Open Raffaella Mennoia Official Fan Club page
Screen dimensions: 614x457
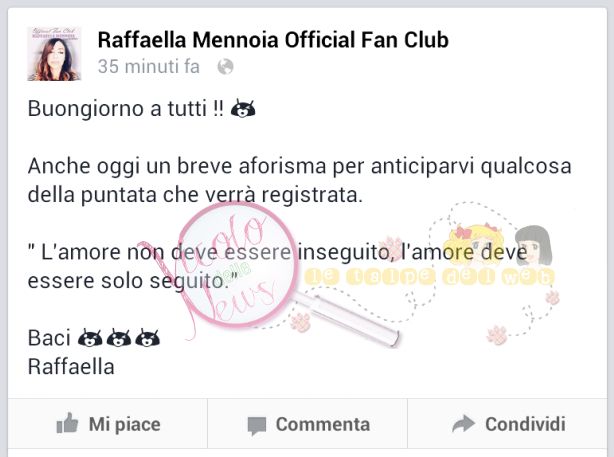pyautogui.click(x=273, y=40)
